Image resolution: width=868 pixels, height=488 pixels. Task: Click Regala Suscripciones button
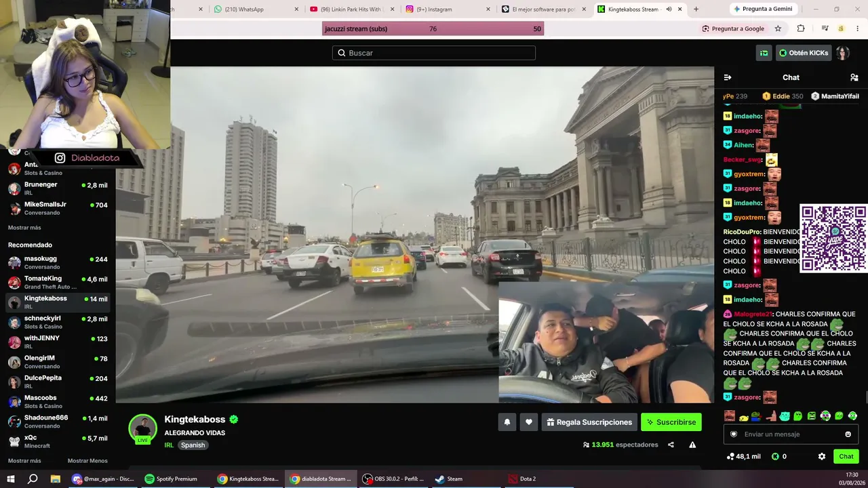pyautogui.click(x=589, y=422)
